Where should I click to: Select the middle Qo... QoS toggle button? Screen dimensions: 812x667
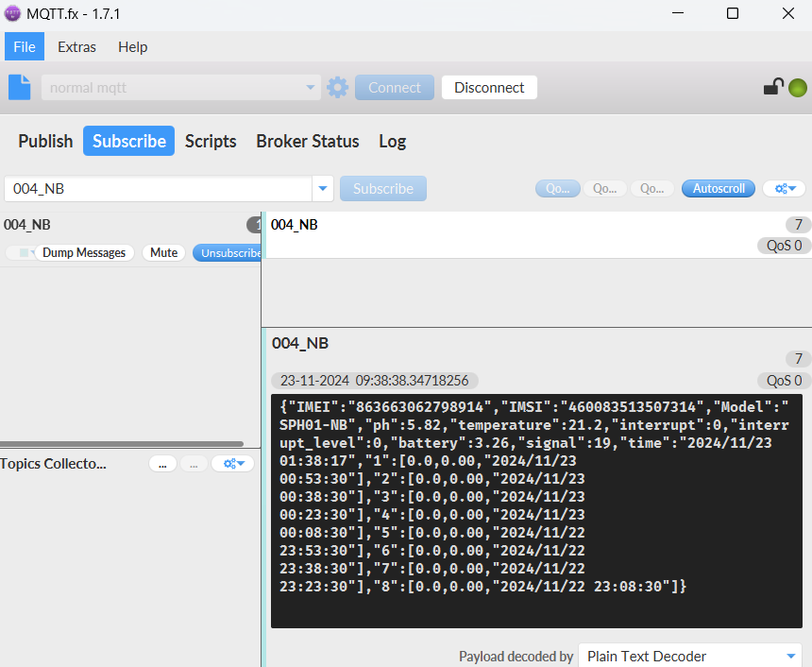[605, 189]
